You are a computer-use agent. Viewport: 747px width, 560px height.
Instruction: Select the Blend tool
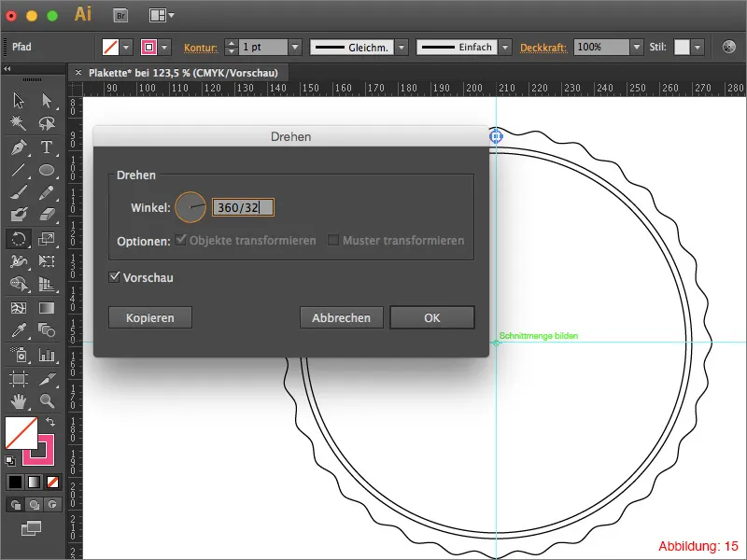pos(47,330)
